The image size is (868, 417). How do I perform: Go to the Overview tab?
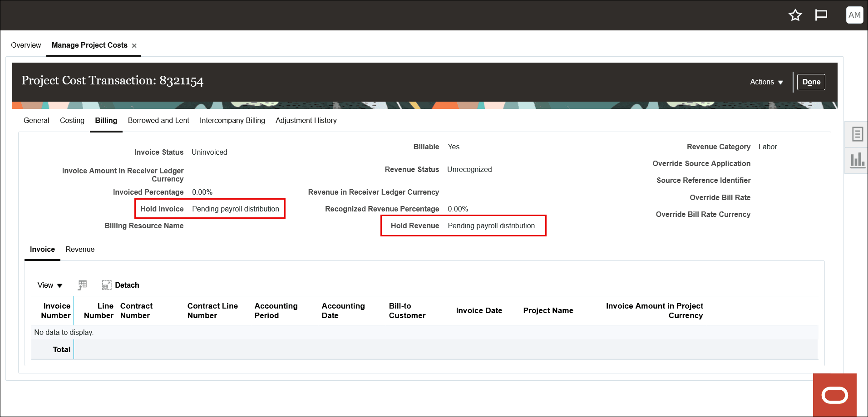[x=26, y=45]
